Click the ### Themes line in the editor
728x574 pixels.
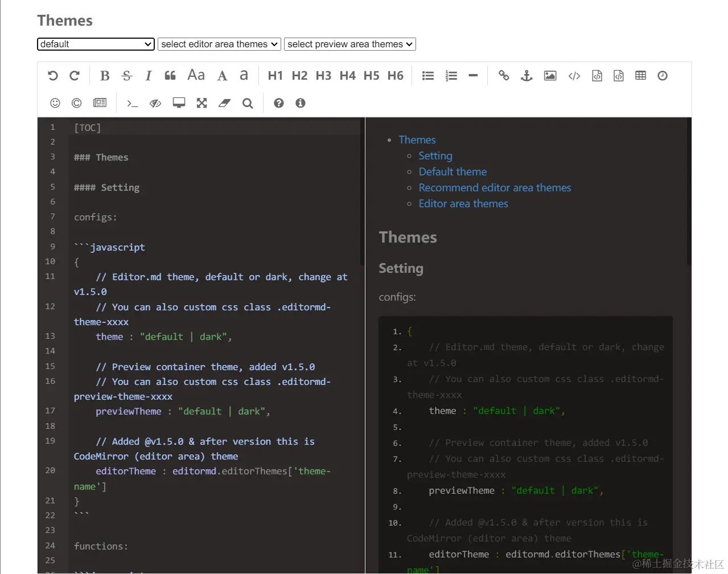(x=101, y=157)
